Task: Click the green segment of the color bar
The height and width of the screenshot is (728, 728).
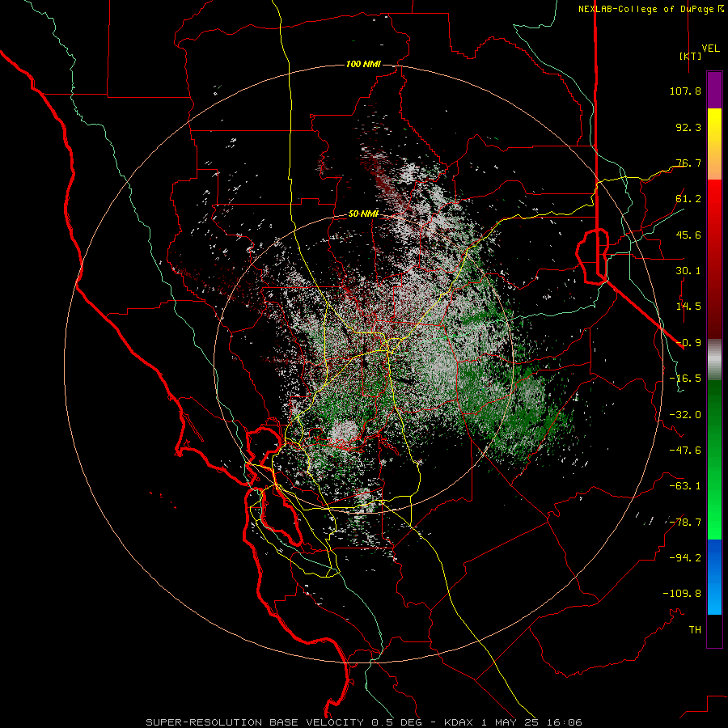Action: pos(714,459)
